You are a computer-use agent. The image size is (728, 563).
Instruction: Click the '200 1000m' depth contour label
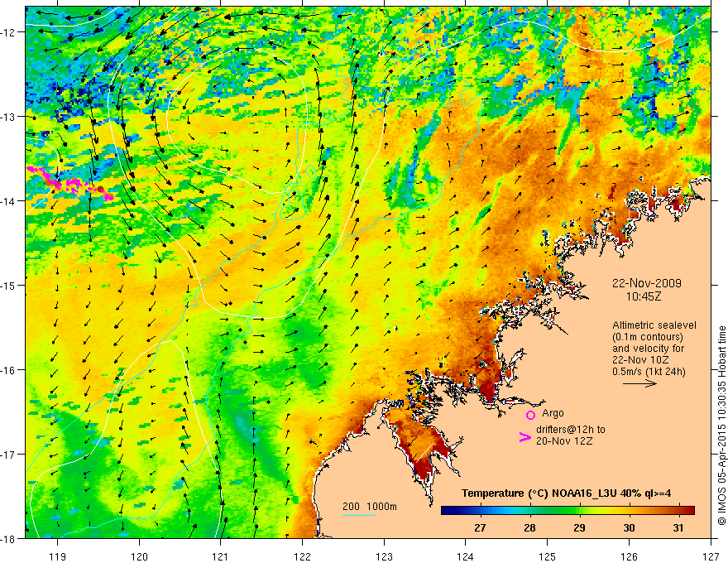(370, 507)
